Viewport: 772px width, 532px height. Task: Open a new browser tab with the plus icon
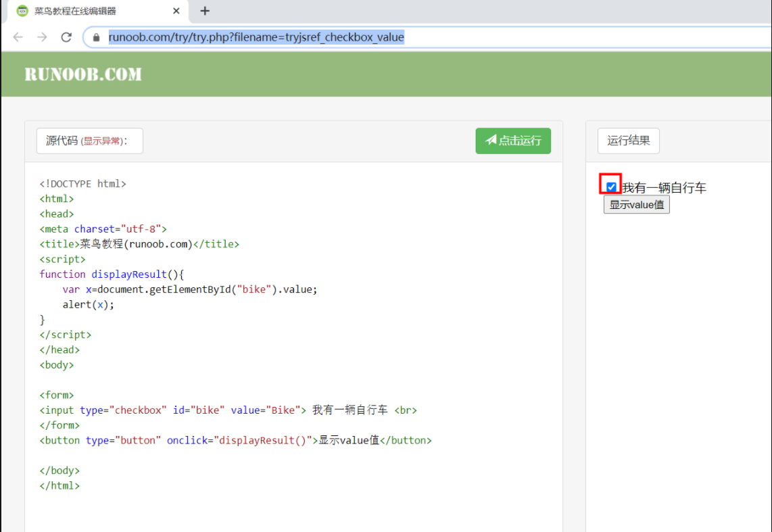coord(205,11)
